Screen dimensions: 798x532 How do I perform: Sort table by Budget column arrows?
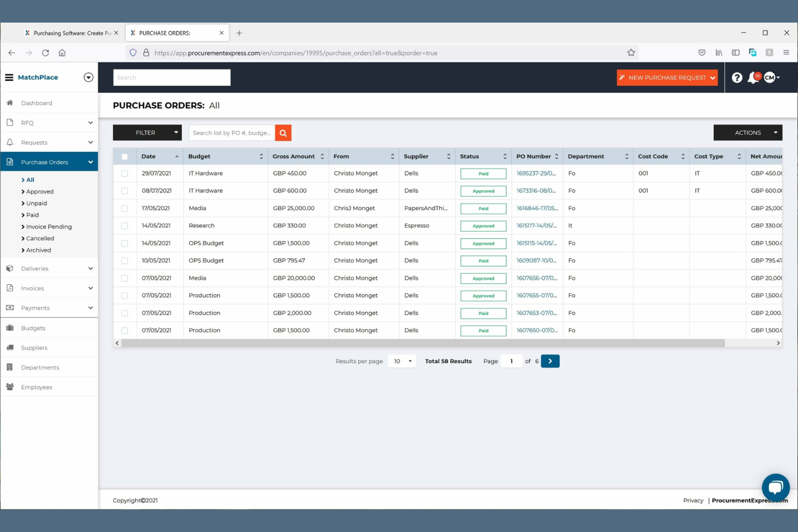[x=261, y=156]
